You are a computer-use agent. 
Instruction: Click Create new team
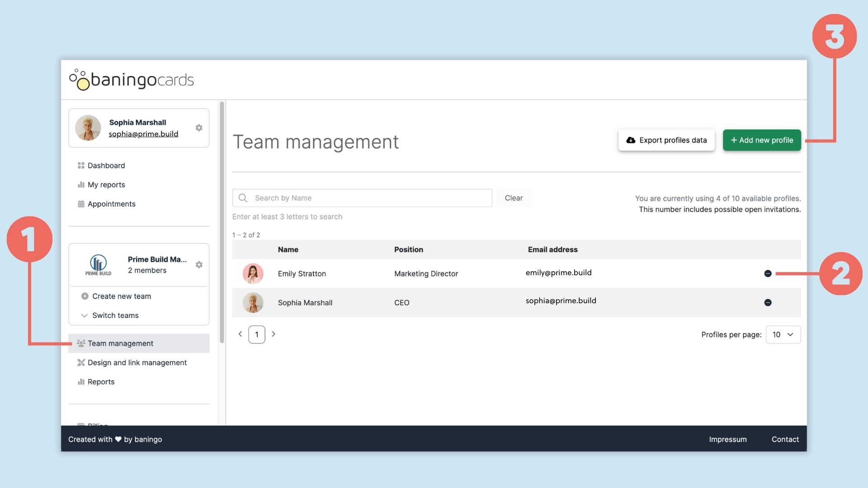click(122, 296)
